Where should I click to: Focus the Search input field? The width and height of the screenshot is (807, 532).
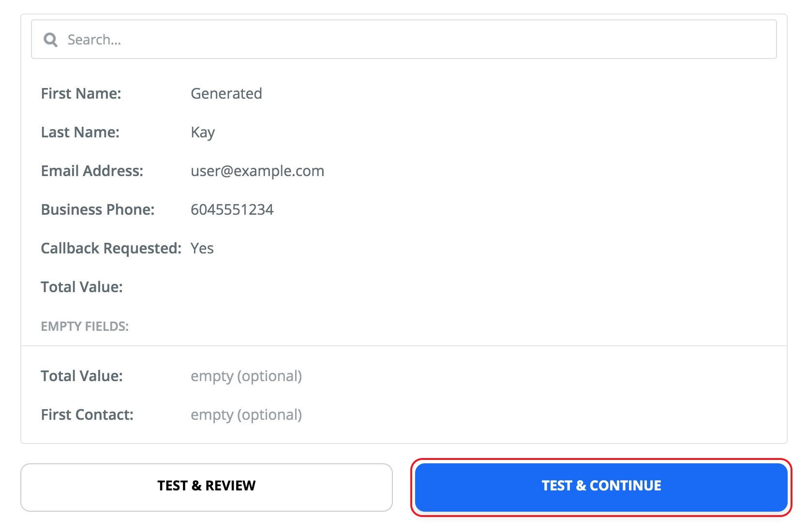[416, 40]
